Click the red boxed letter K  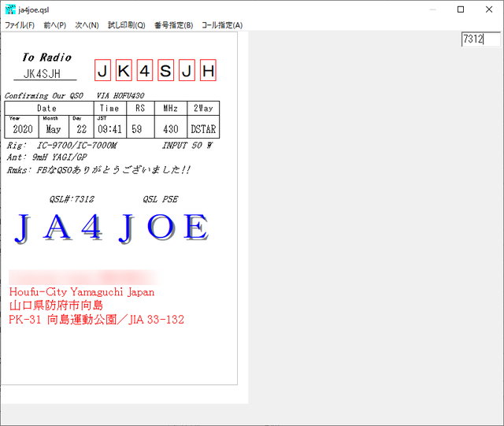[x=124, y=70]
